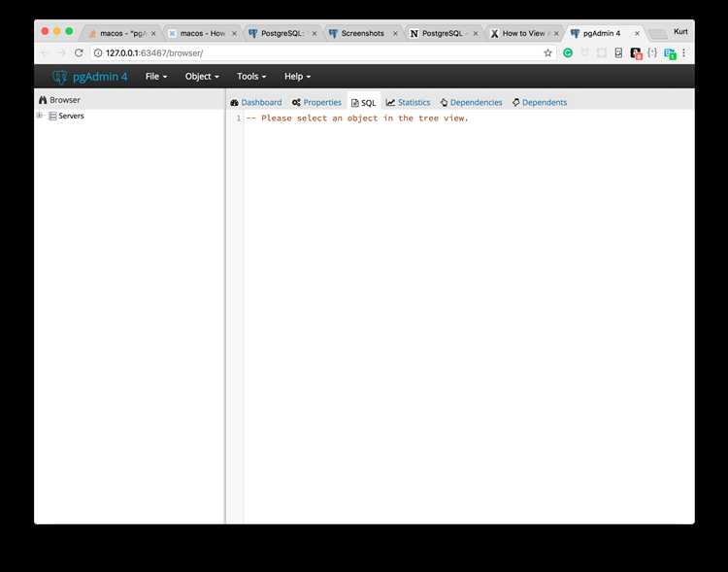
Task: Switch to the Screenshots browser tab
Action: tap(361, 33)
